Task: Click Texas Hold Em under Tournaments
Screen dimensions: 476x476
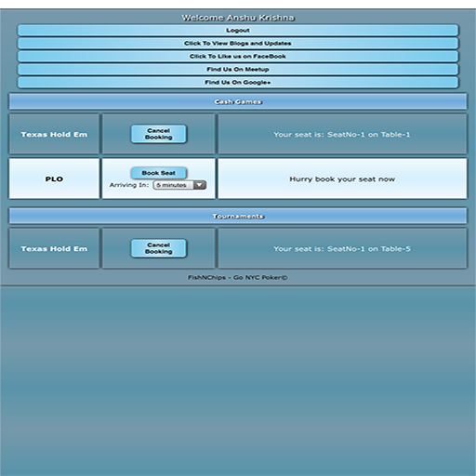Action: (x=54, y=248)
